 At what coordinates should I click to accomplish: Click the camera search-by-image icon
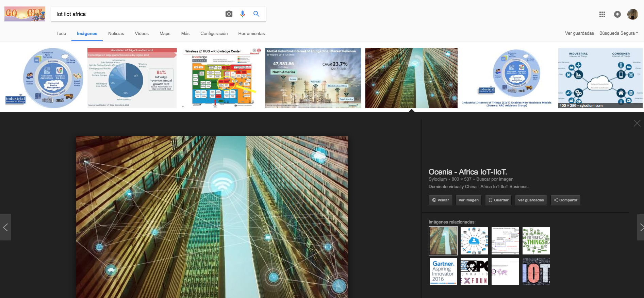pos(229,14)
